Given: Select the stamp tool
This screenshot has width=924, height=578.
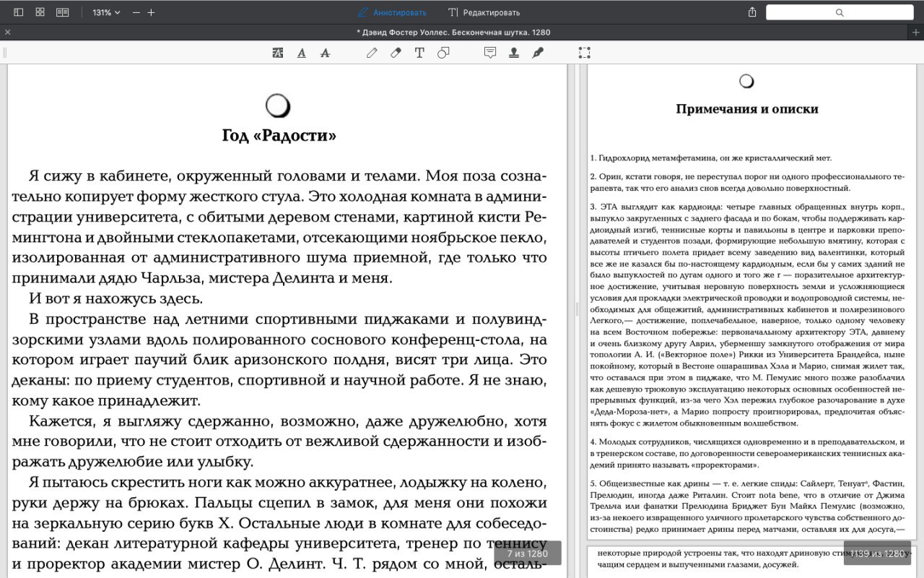Looking at the screenshot, I should tap(514, 53).
